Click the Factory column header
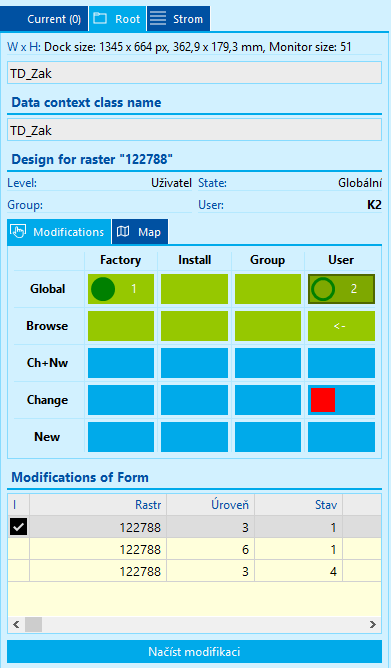Screen dimensions: 391x668 tap(121, 260)
